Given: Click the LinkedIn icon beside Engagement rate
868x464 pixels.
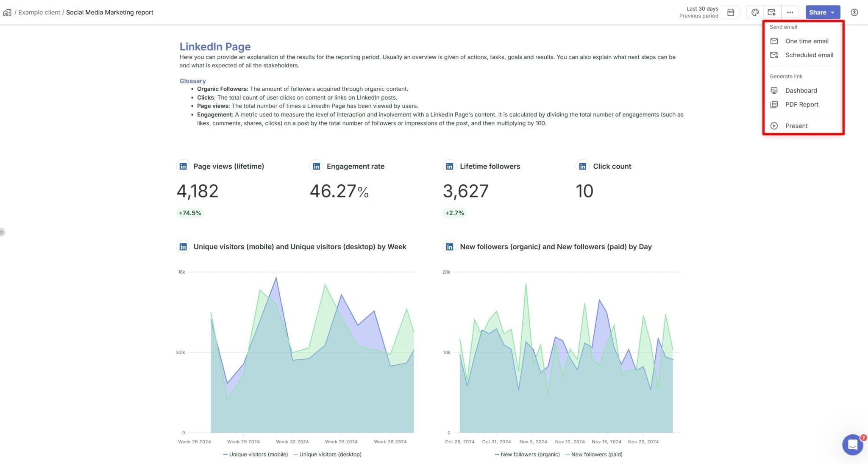Looking at the screenshot, I should 316,166.
